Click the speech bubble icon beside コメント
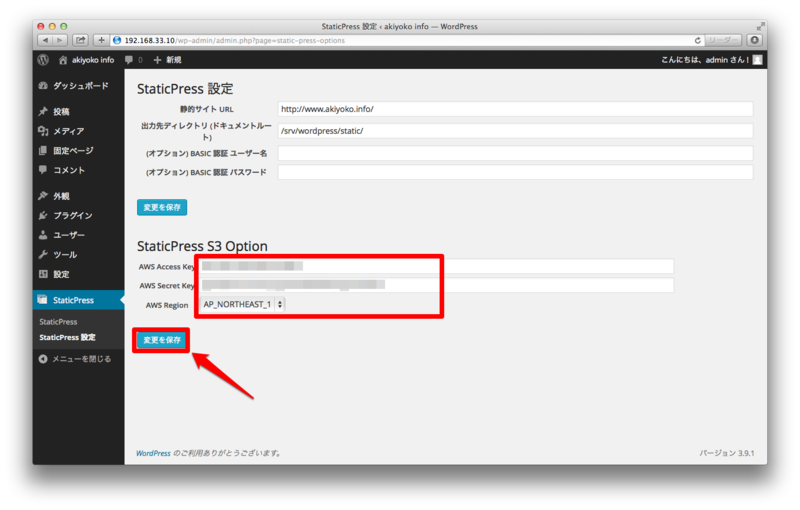The width and height of the screenshot is (800, 510). (x=43, y=170)
